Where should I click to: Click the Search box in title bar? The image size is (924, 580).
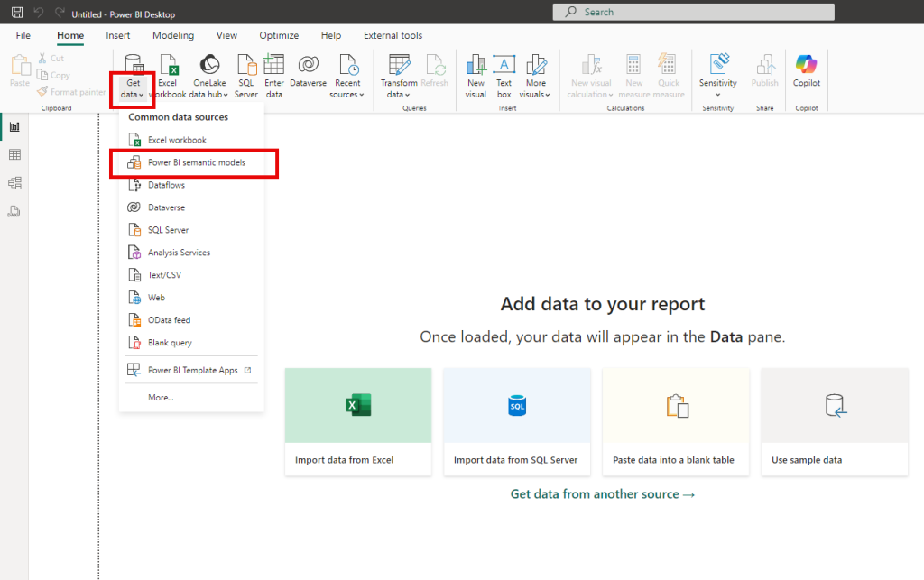point(694,12)
